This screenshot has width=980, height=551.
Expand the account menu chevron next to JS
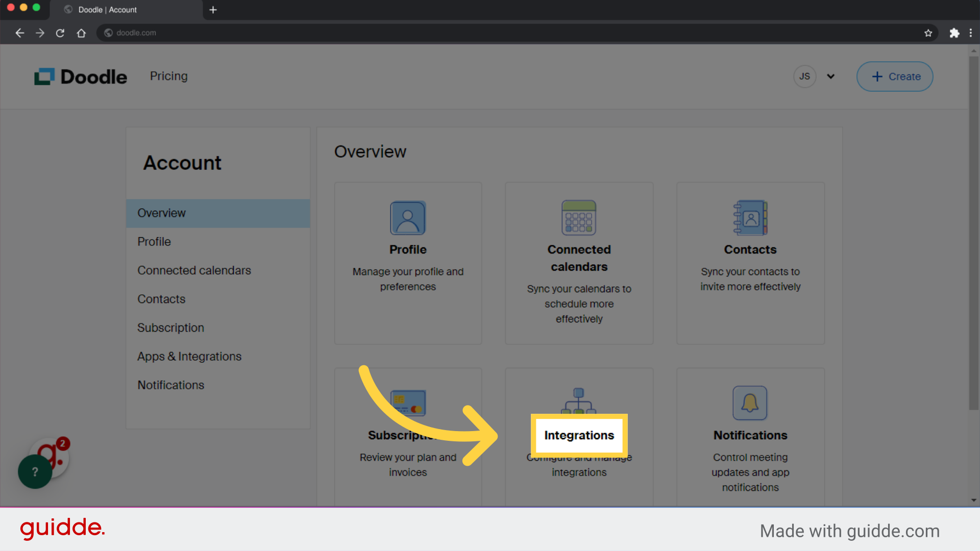(831, 76)
